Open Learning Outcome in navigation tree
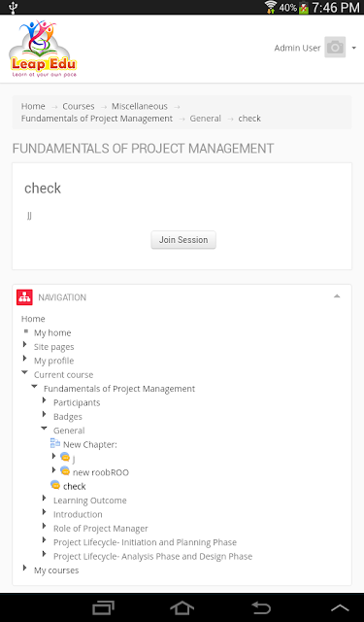 [90, 501]
